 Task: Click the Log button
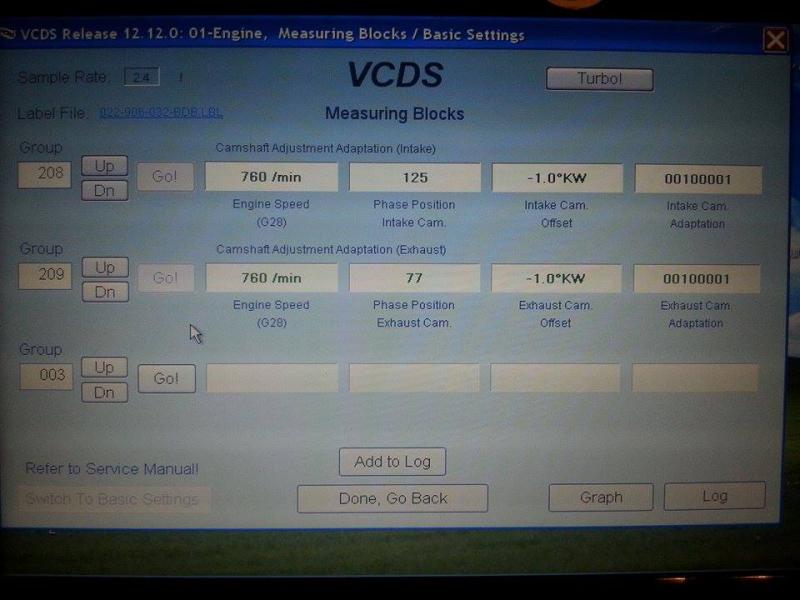click(x=714, y=496)
